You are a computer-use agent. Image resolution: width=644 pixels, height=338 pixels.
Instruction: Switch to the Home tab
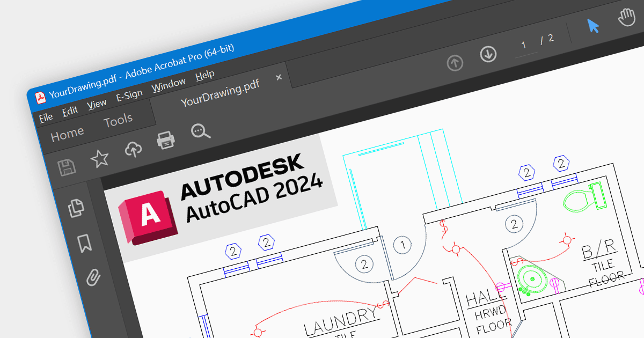point(67,134)
